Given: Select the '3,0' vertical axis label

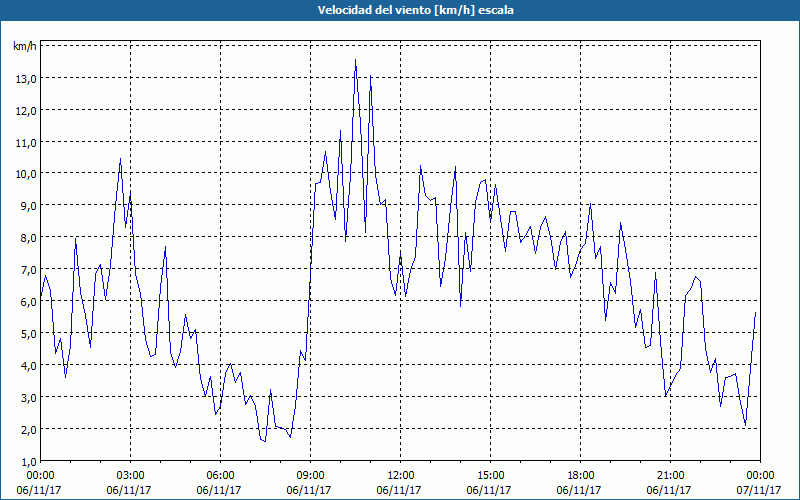Looking at the screenshot, I should point(29,397).
